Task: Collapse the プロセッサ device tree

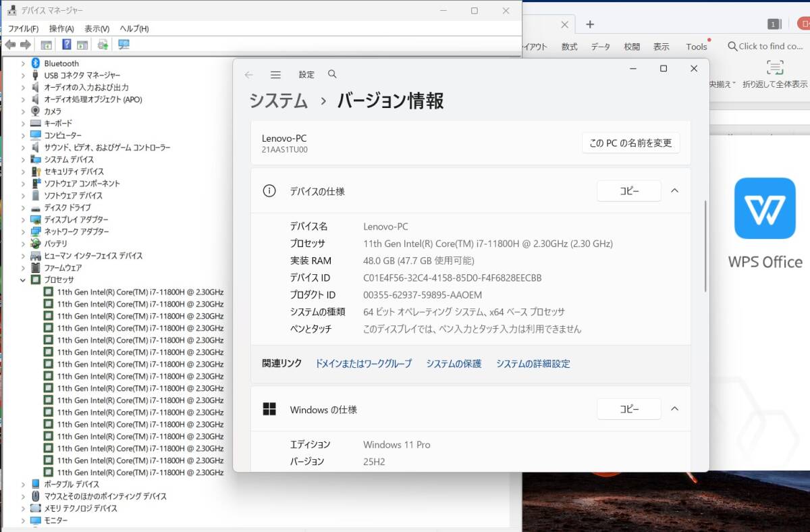Action: coord(24,280)
